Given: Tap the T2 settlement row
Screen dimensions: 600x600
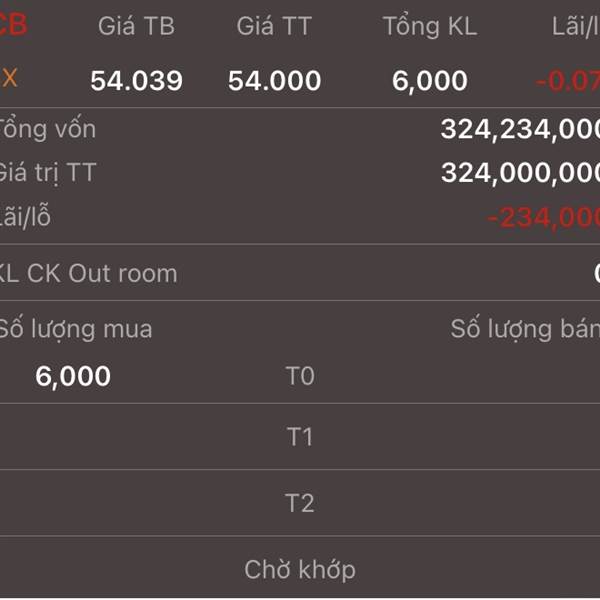Looking at the screenshot, I should tap(300, 503).
